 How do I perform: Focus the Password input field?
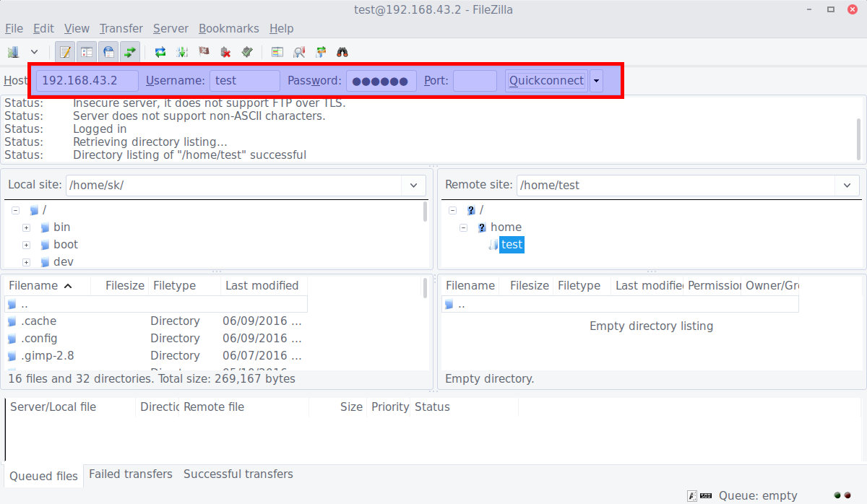[x=381, y=81]
